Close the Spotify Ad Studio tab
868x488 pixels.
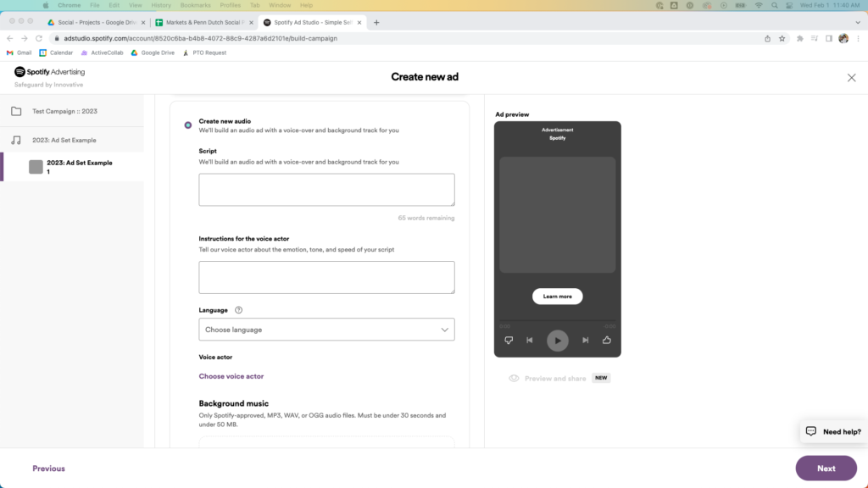(359, 23)
